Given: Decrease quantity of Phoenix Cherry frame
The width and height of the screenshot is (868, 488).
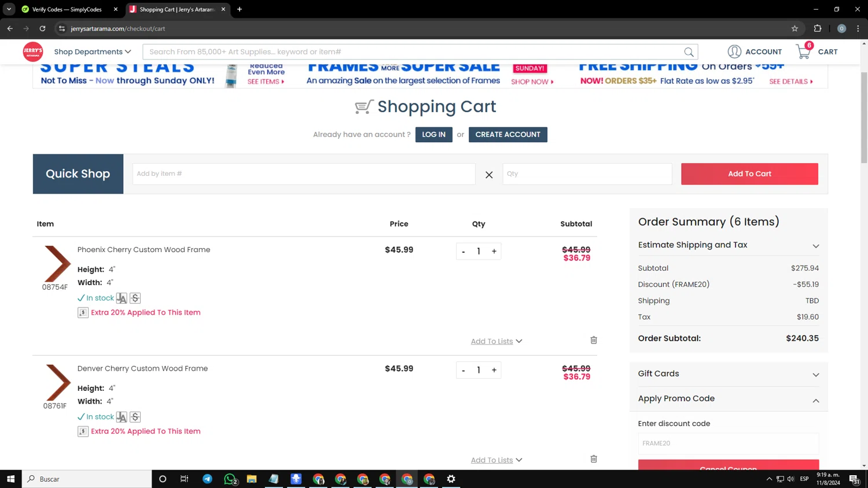Looking at the screenshot, I should pyautogui.click(x=463, y=252).
